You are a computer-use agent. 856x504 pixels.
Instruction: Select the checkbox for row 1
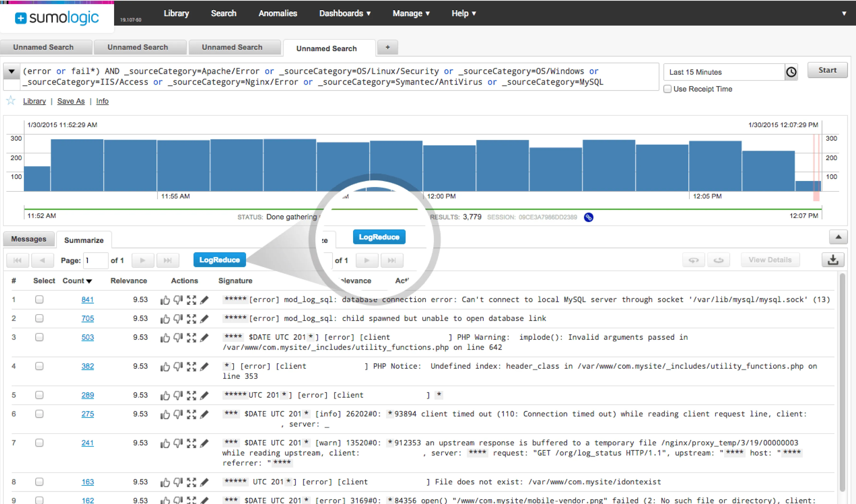tap(39, 300)
